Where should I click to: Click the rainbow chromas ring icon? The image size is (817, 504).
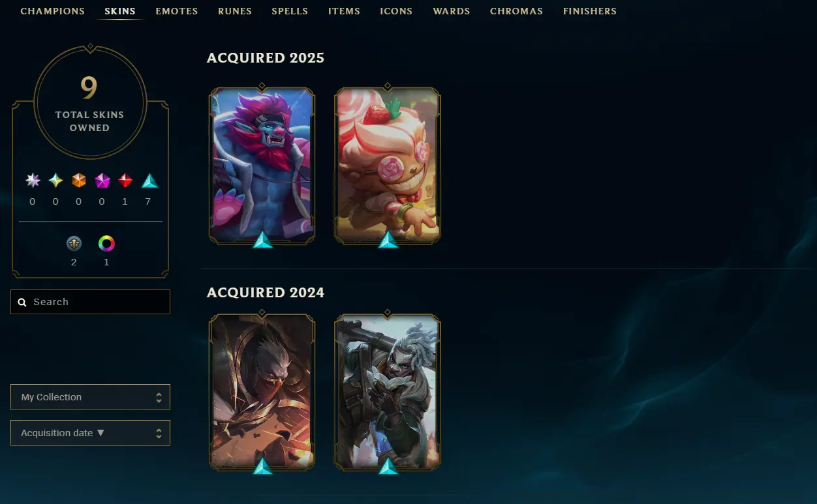pyautogui.click(x=106, y=244)
